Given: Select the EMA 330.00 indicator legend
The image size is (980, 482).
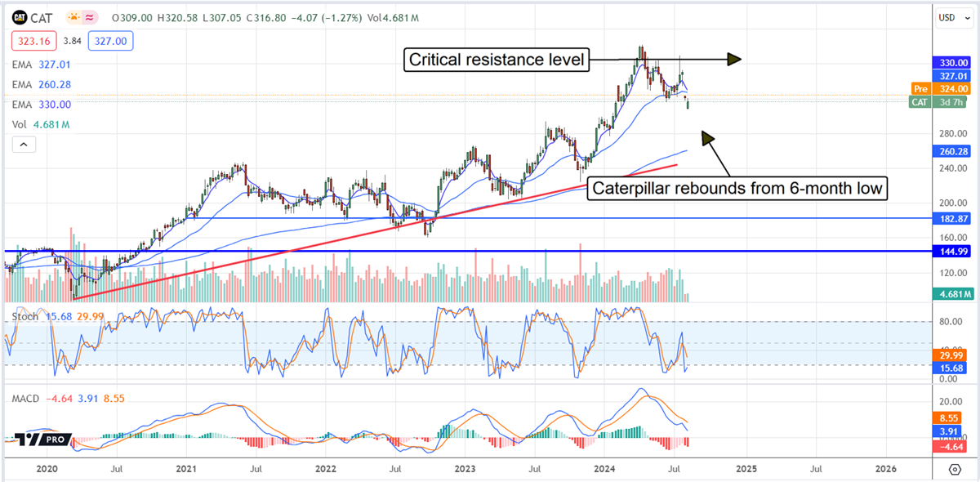Looking at the screenshot, I should click(x=42, y=105).
